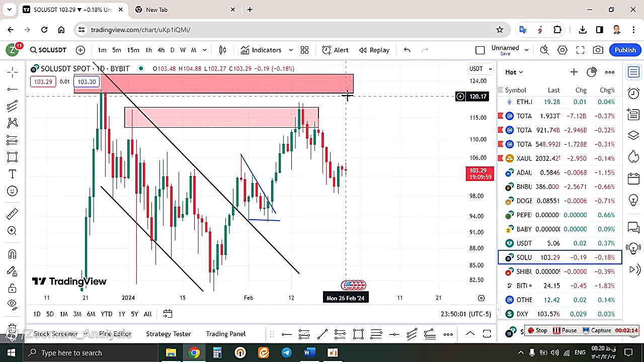Select the text annotation tool
Image resolution: width=644 pixels, height=362 pixels.
click(13, 174)
